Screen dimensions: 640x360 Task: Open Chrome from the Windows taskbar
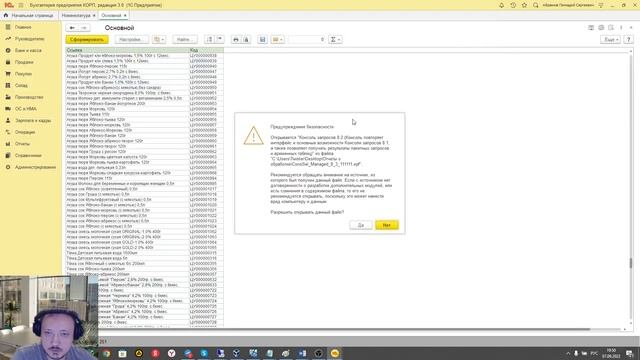[107, 353]
